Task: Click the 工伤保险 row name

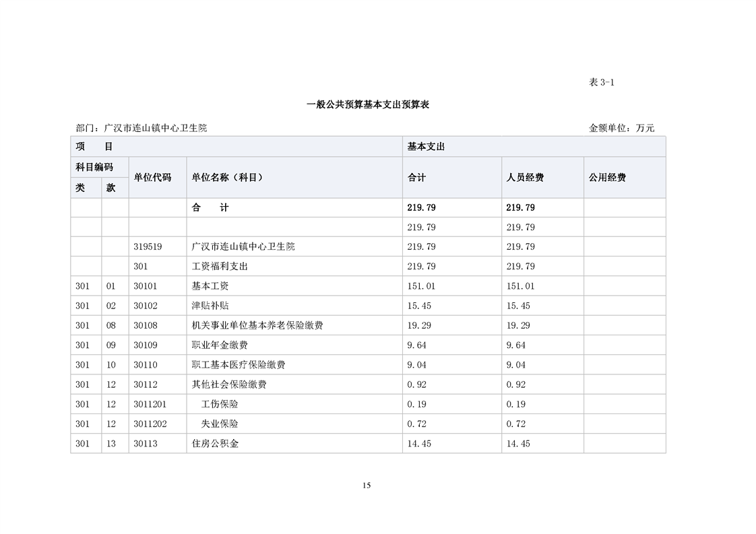Action: pos(220,405)
